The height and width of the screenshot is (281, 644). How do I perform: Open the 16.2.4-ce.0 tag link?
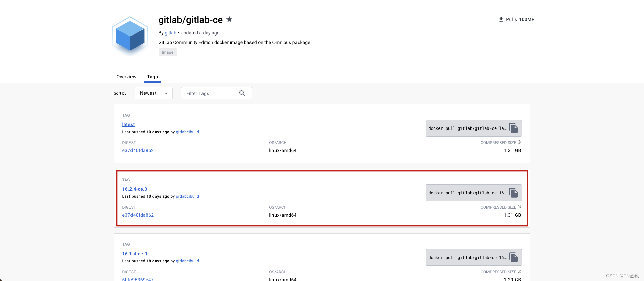click(x=135, y=189)
